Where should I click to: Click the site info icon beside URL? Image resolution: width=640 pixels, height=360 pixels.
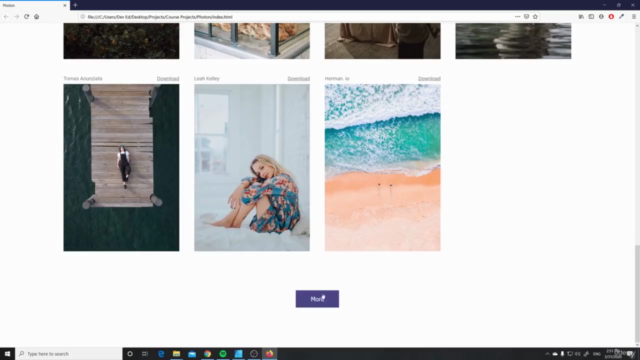coord(82,17)
